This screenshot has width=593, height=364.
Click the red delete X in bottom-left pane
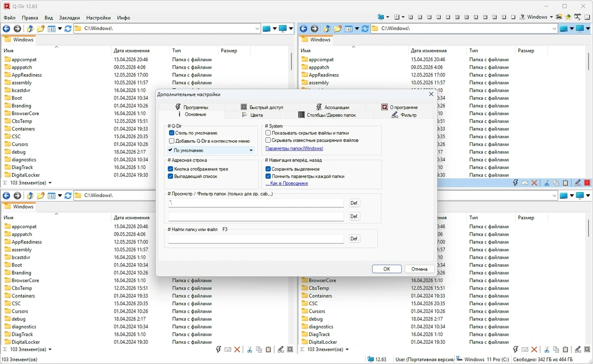[237, 349]
